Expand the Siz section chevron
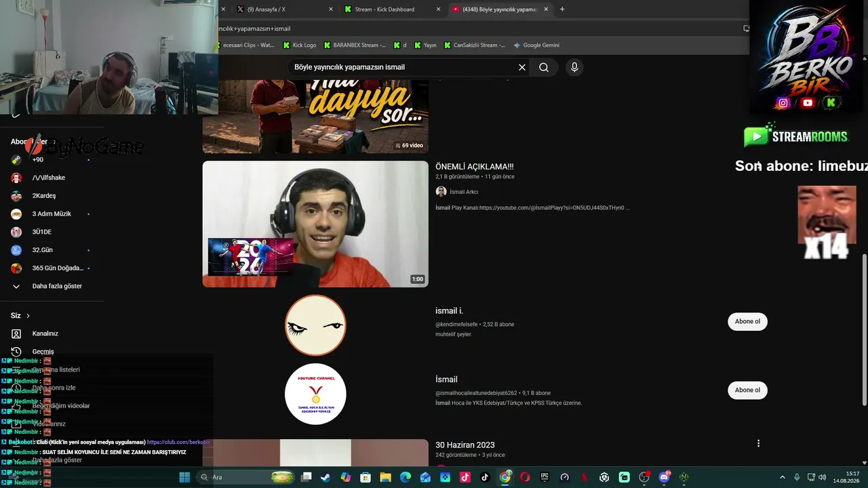The image size is (868, 488). point(28,316)
